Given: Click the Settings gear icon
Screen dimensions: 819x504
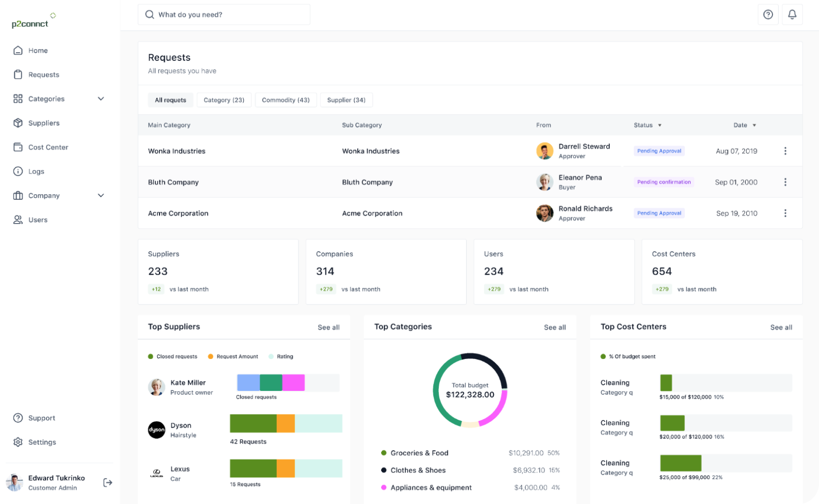Looking at the screenshot, I should tap(18, 442).
